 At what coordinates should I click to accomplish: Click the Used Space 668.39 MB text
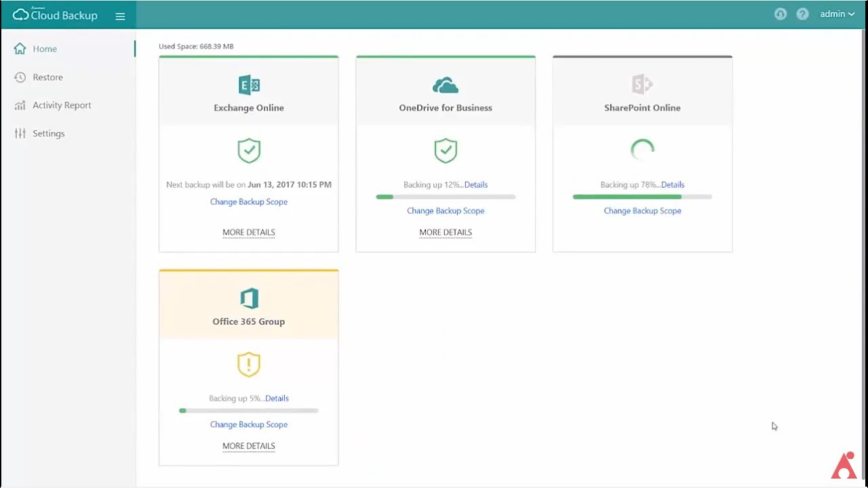click(196, 47)
